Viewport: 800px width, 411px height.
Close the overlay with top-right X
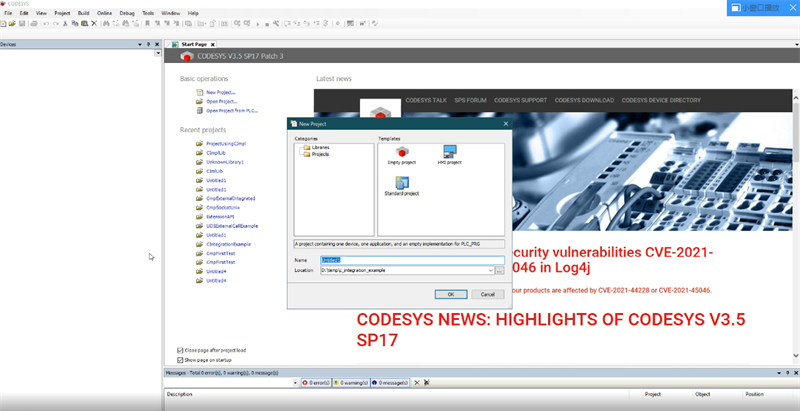792,7
